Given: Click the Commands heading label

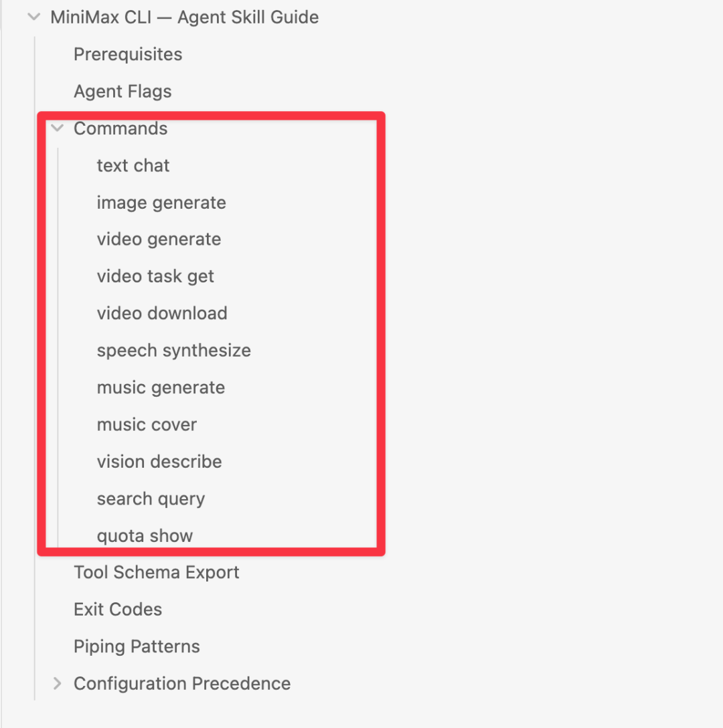Looking at the screenshot, I should click(120, 128).
